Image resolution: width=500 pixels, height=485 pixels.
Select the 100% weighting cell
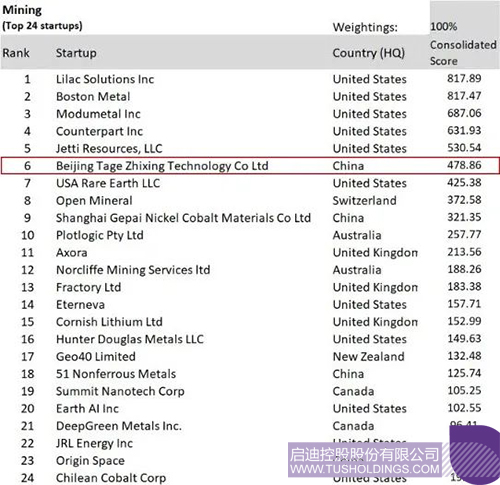[x=443, y=26]
